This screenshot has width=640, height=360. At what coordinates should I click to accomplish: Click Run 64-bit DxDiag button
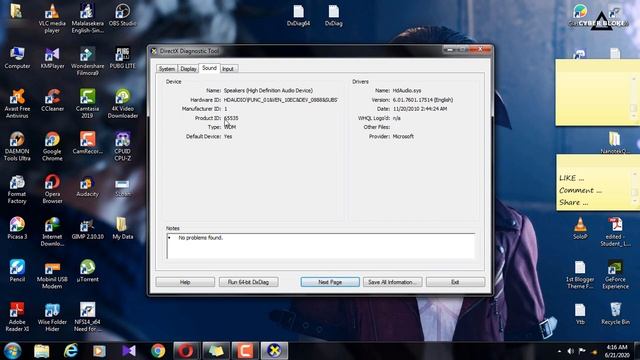248,282
